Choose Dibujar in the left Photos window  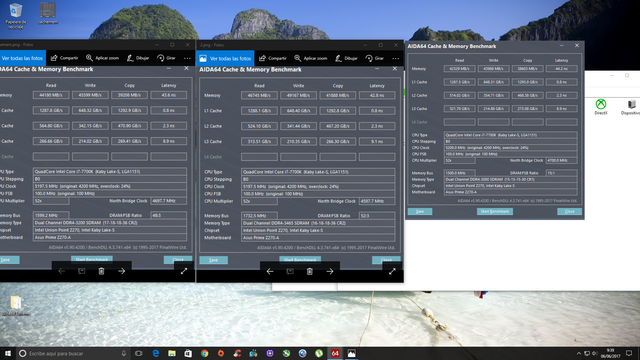pyautogui.click(x=138, y=58)
